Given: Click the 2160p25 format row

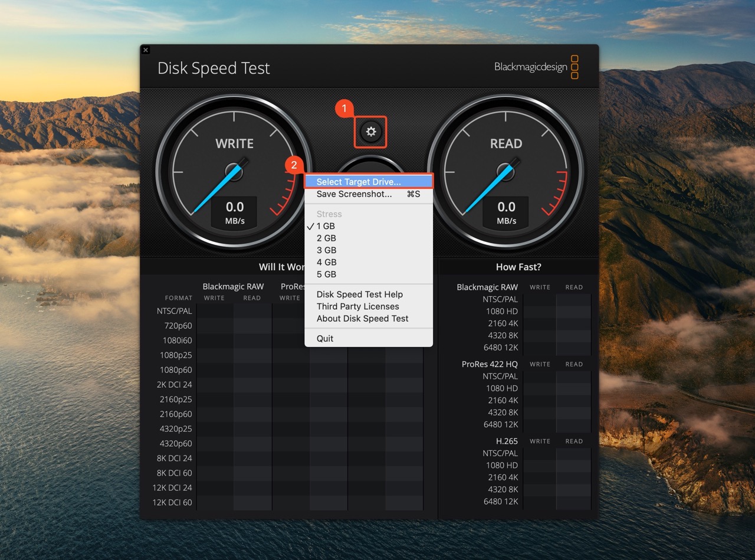Looking at the screenshot, I should click(176, 399).
